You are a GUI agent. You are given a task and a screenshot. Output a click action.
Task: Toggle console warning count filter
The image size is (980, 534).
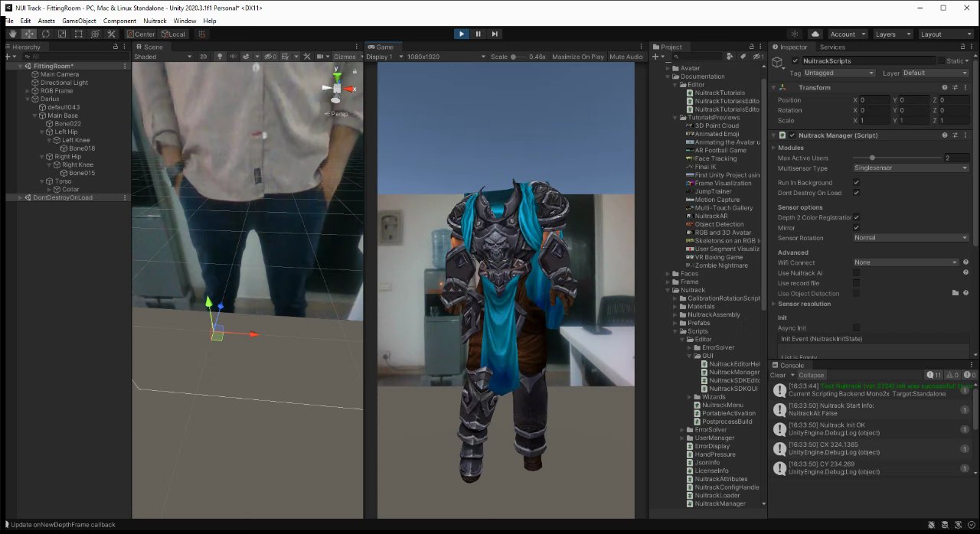point(952,375)
